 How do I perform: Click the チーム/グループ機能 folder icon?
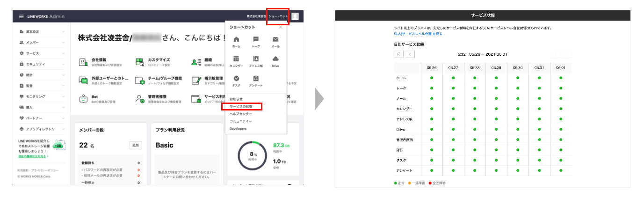pos(139,81)
